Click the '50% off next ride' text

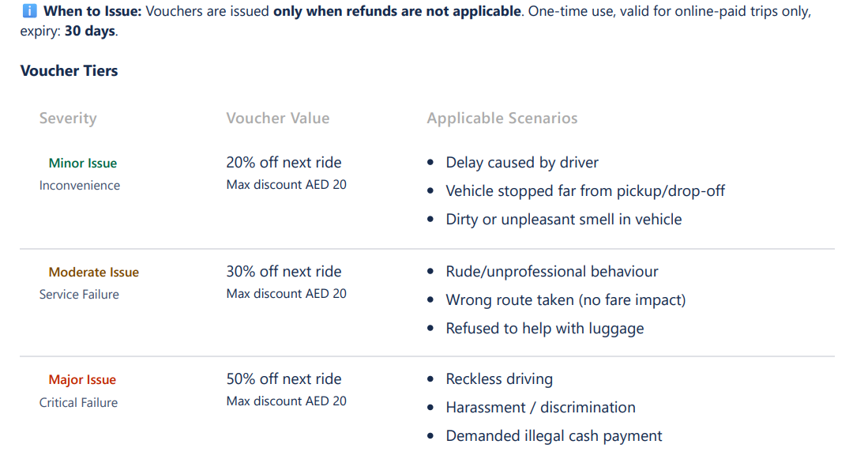coord(284,379)
